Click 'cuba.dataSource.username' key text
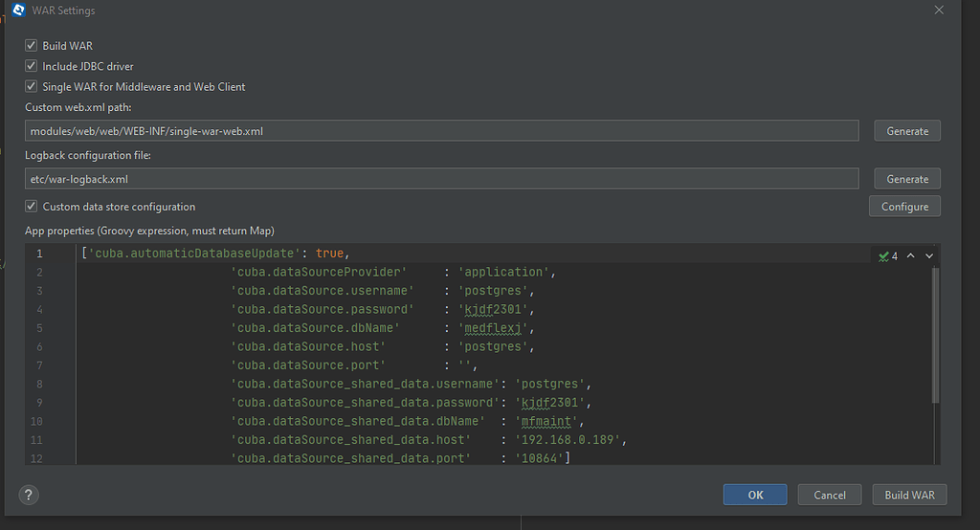This screenshot has height=530, width=980. [x=323, y=291]
